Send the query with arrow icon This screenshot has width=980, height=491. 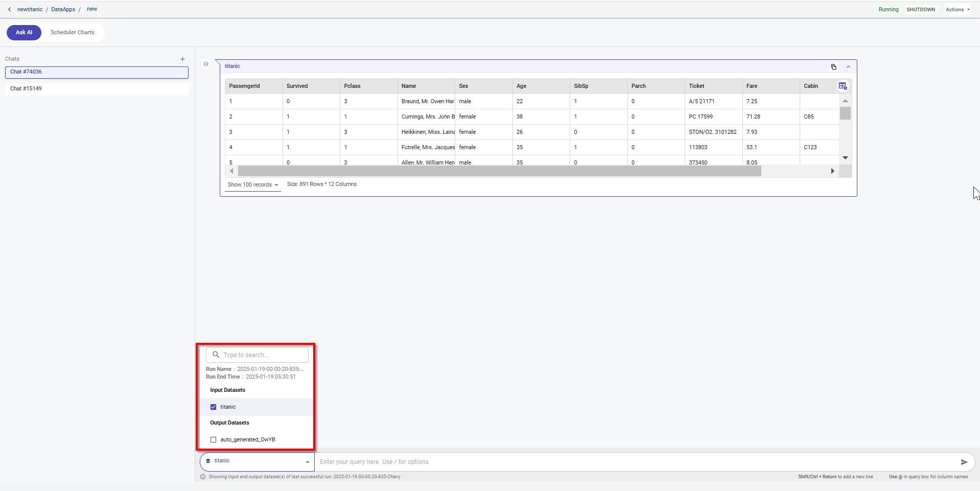click(964, 462)
